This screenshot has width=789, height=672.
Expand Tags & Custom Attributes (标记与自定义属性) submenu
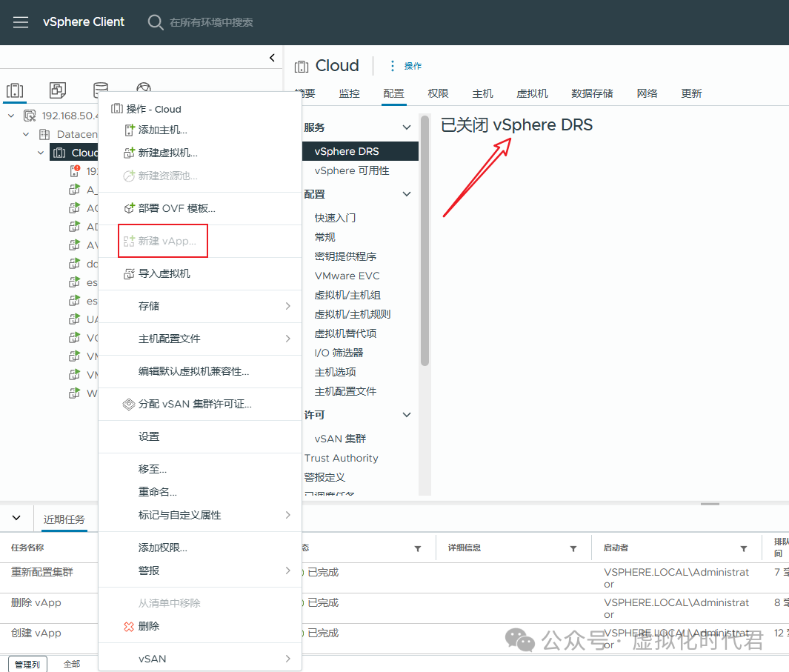pyautogui.click(x=200, y=515)
